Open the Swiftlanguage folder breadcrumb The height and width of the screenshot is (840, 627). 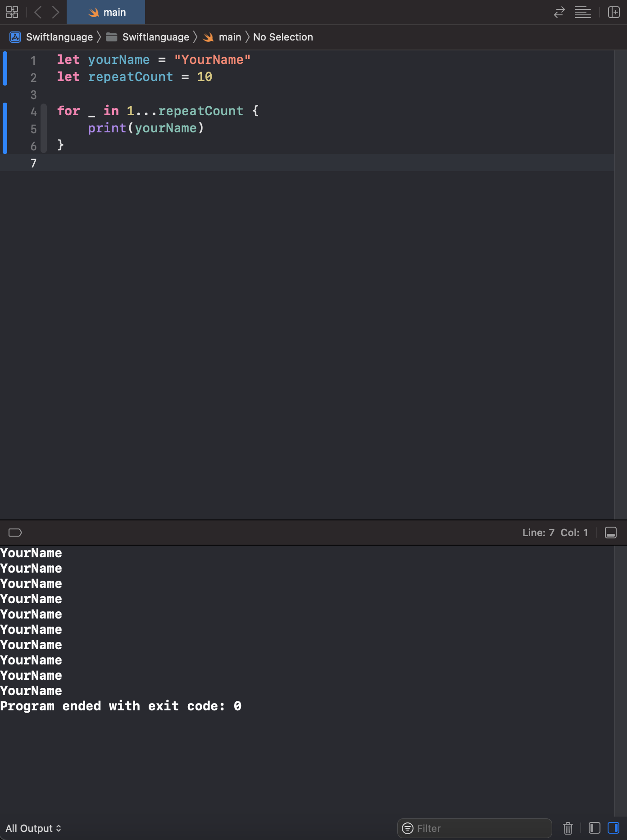click(x=155, y=37)
